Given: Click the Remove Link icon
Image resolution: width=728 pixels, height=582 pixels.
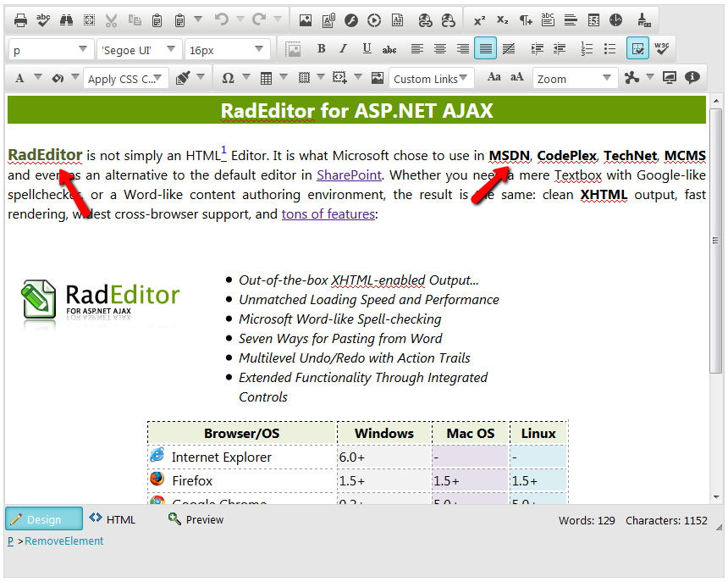Looking at the screenshot, I should pos(448,20).
